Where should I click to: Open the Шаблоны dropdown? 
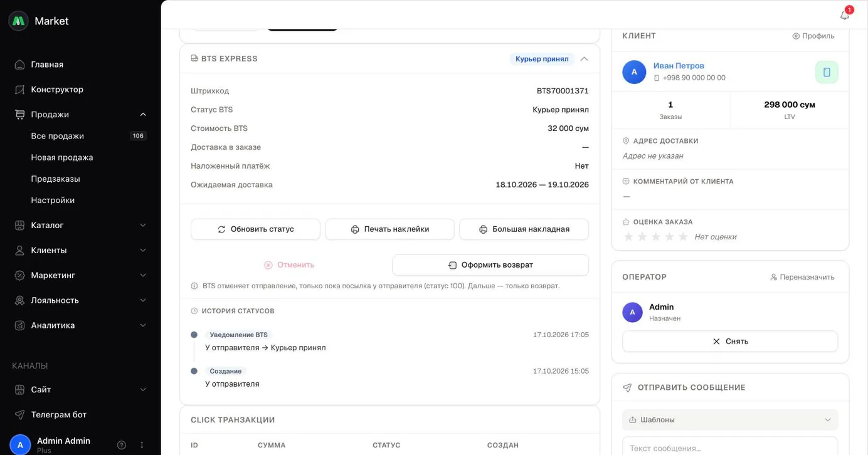tap(730, 420)
